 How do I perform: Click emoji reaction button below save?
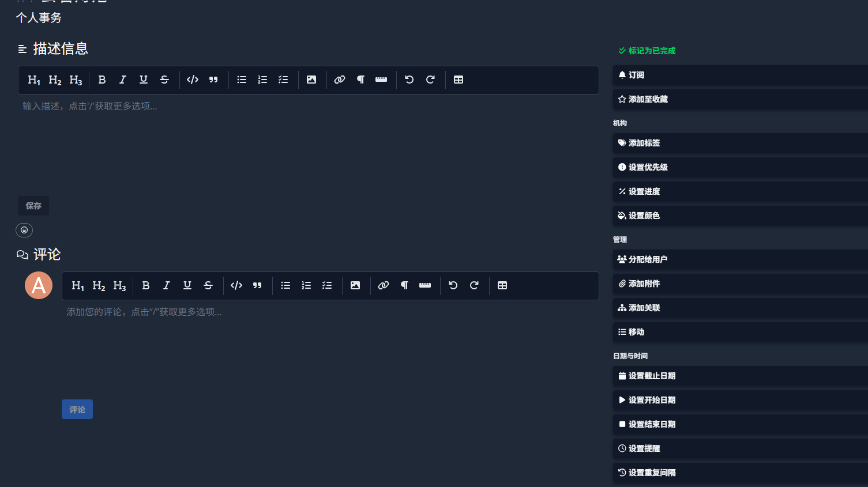[x=24, y=231]
